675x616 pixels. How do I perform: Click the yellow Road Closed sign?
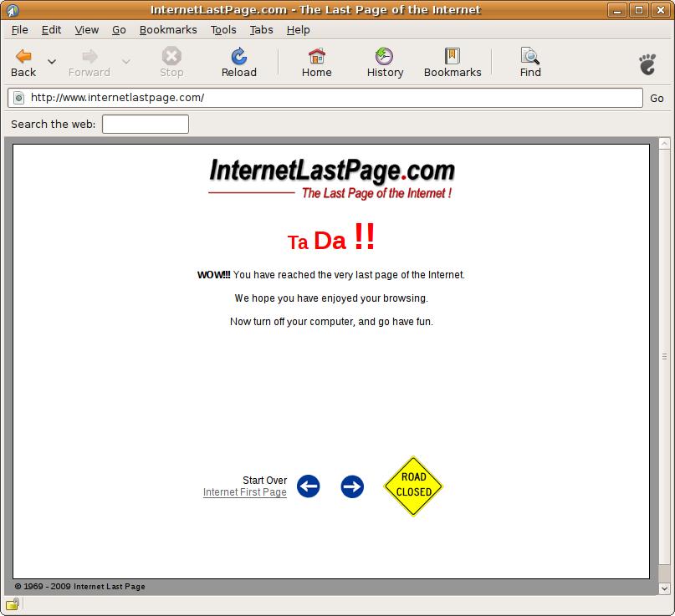click(413, 486)
